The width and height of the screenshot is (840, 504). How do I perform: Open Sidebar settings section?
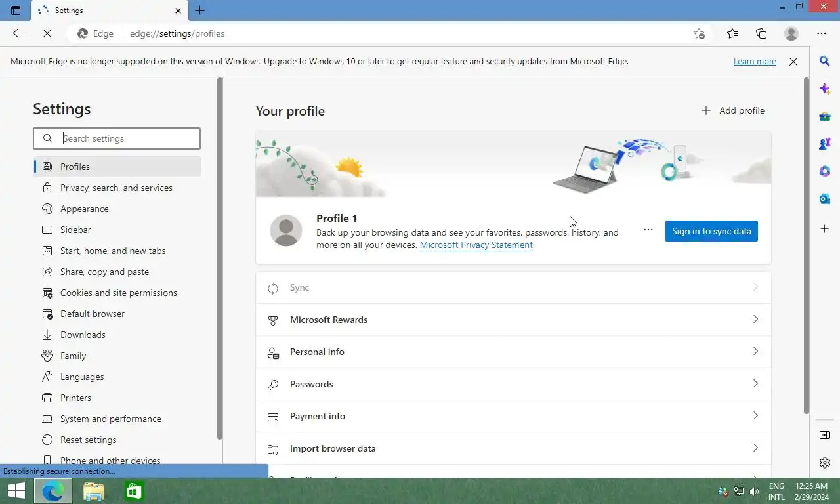point(117,230)
